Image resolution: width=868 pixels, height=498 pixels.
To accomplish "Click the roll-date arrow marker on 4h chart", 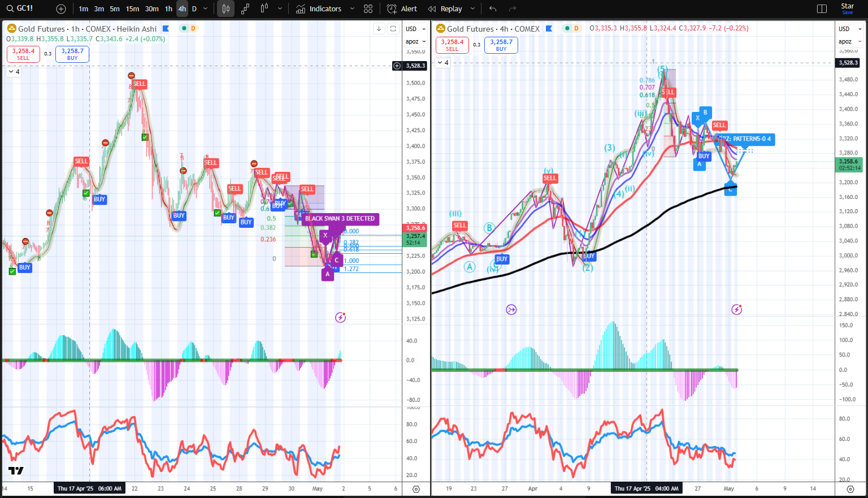I will pos(511,309).
